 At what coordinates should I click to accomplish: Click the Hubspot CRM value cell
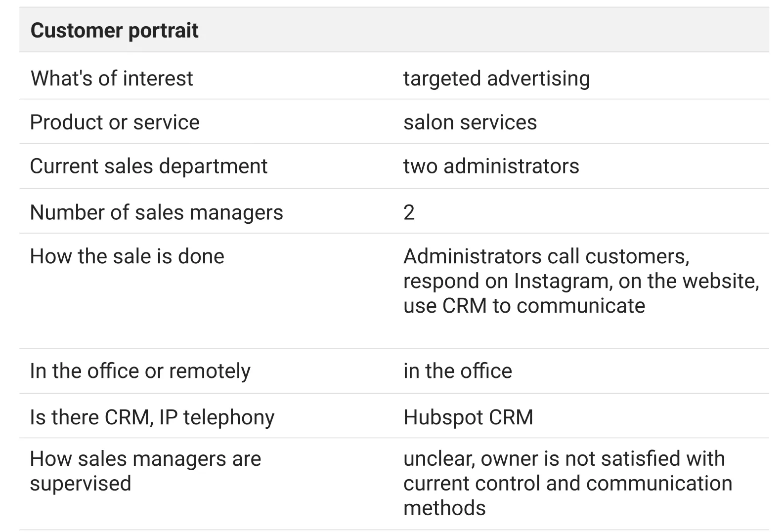468,418
